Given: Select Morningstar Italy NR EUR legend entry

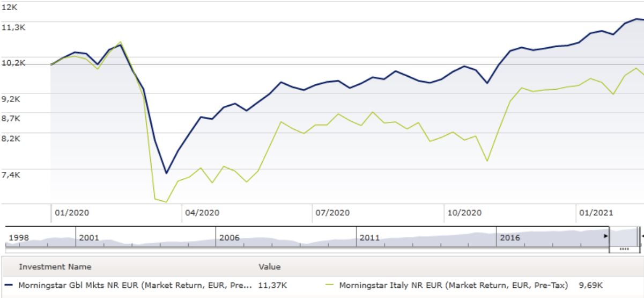Looking at the screenshot, I should [x=453, y=285].
